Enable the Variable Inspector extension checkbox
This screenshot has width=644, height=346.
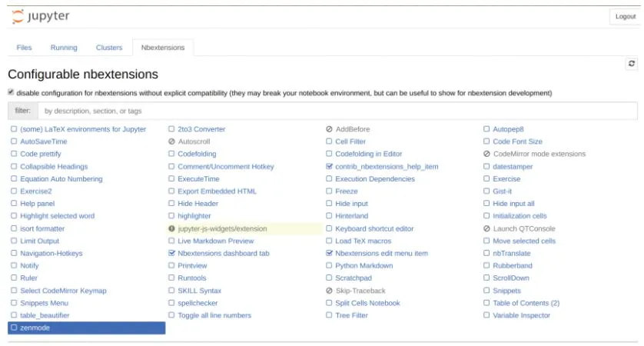coord(486,316)
